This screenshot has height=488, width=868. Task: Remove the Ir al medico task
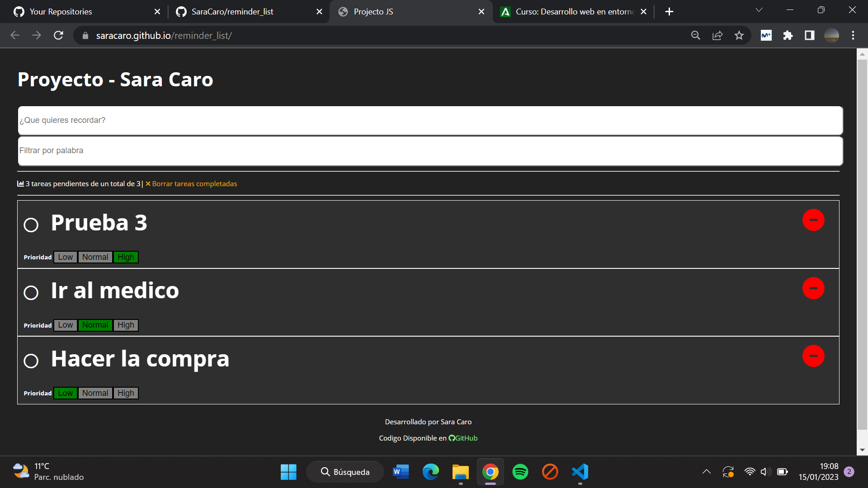pyautogui.click(x=814, y=288)
